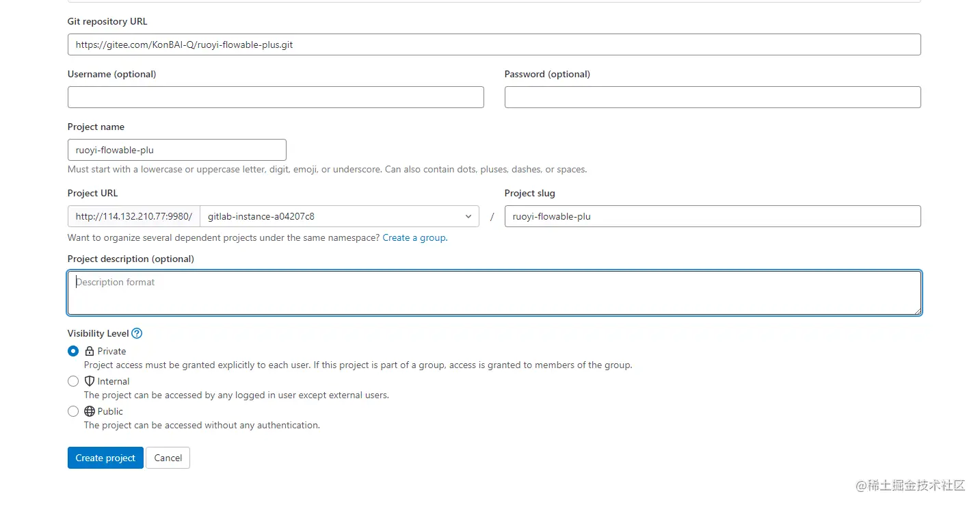The image size is (980, 507).
Task: Click the Project name text field
Action: tap(176, 150)
